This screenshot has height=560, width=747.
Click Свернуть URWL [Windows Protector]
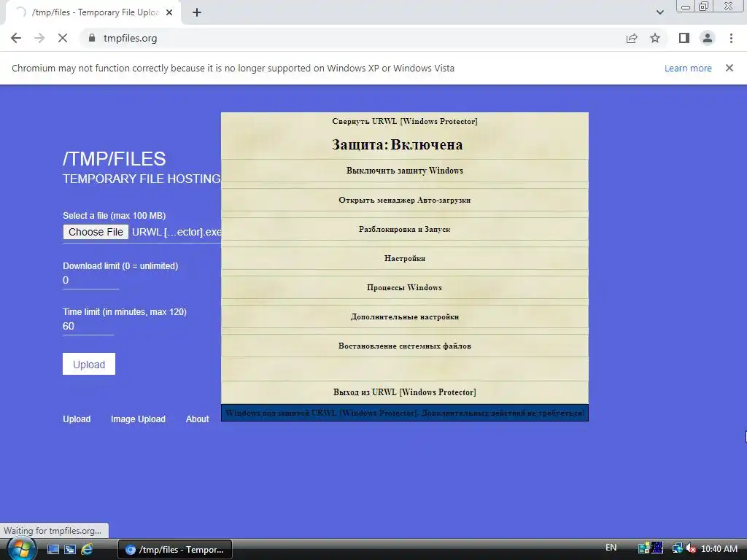point(404,122)
